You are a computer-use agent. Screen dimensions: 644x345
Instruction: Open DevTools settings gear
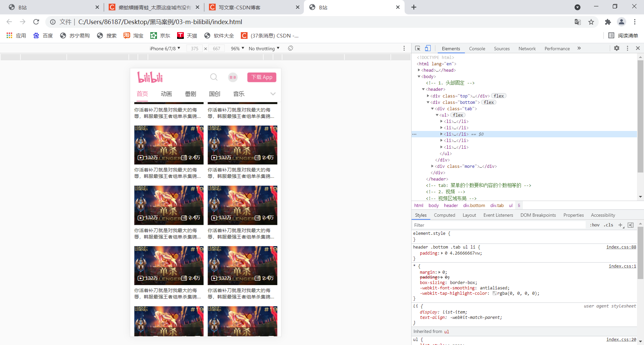tap(616, 48)
